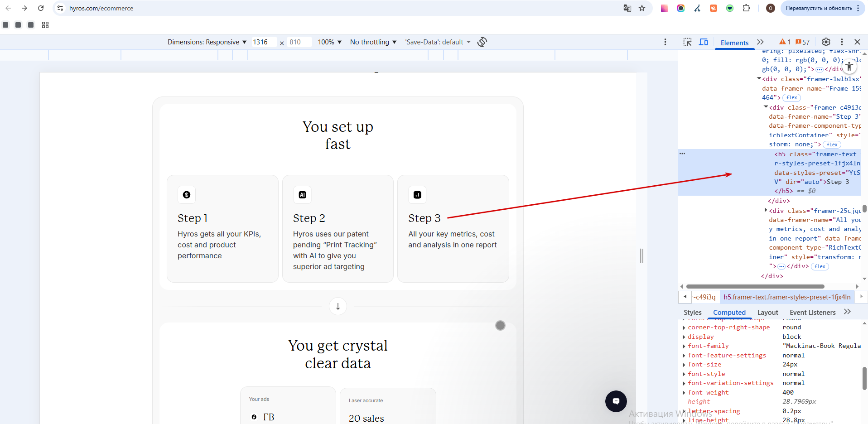The image size is (868, 424).
Task: Open the chat widget bubble
Action: (616, 401)
